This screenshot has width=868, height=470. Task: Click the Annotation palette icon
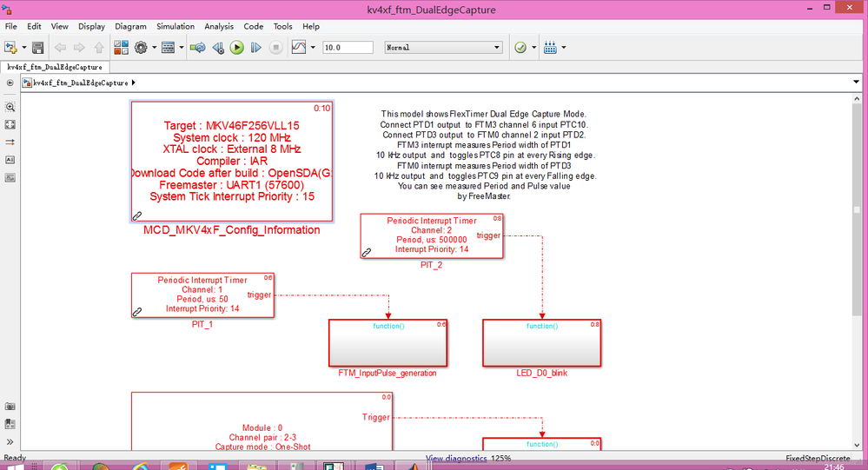coord(10,160)
